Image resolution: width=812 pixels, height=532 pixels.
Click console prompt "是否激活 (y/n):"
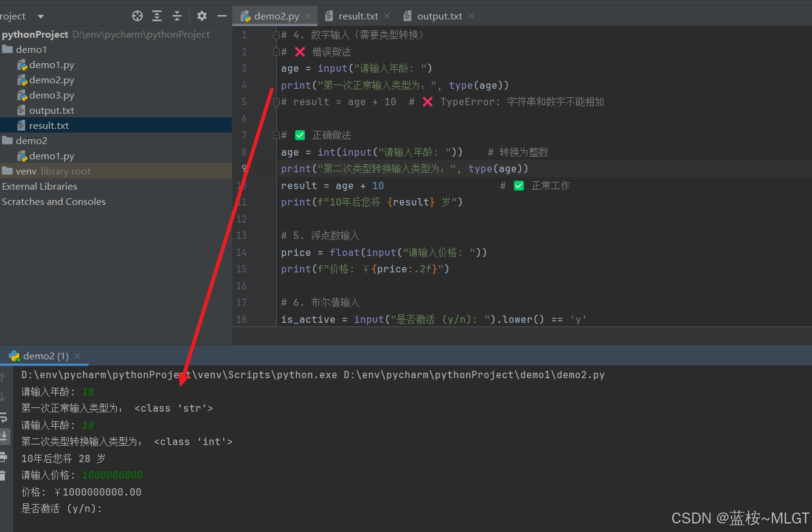pyautogui.click(x=62, y=509)
